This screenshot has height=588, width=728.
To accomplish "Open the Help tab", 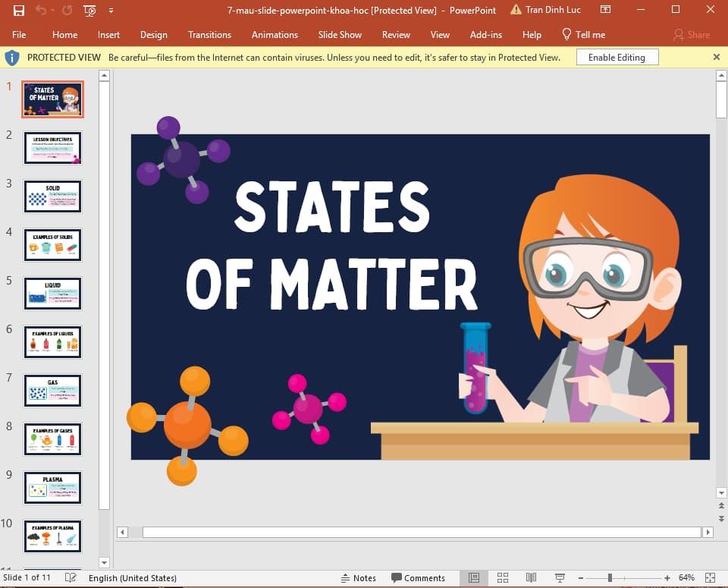I will [532, 34].
